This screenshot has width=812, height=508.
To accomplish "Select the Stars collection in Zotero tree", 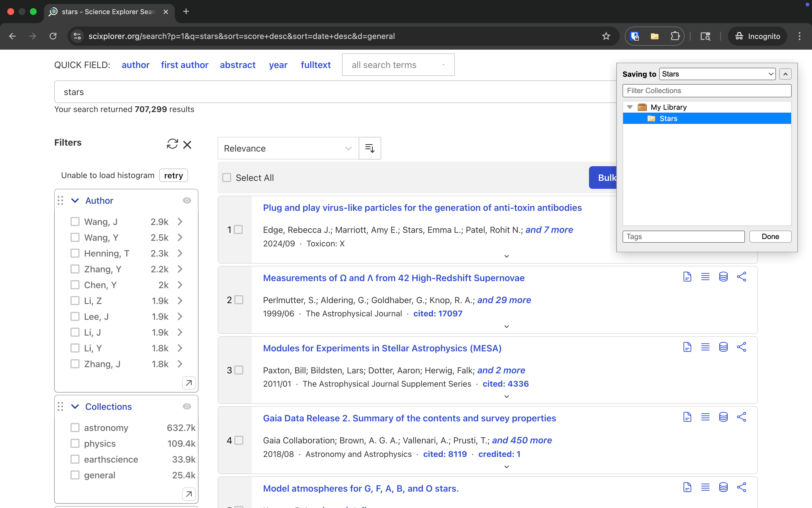I will pyautogui.click(x=707, y=118).
